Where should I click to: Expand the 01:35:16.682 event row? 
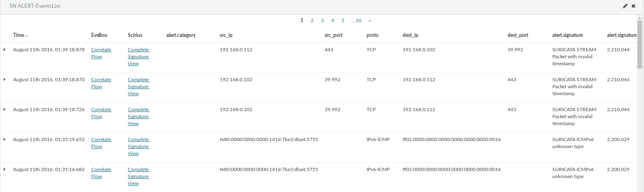tap(5, 169)
